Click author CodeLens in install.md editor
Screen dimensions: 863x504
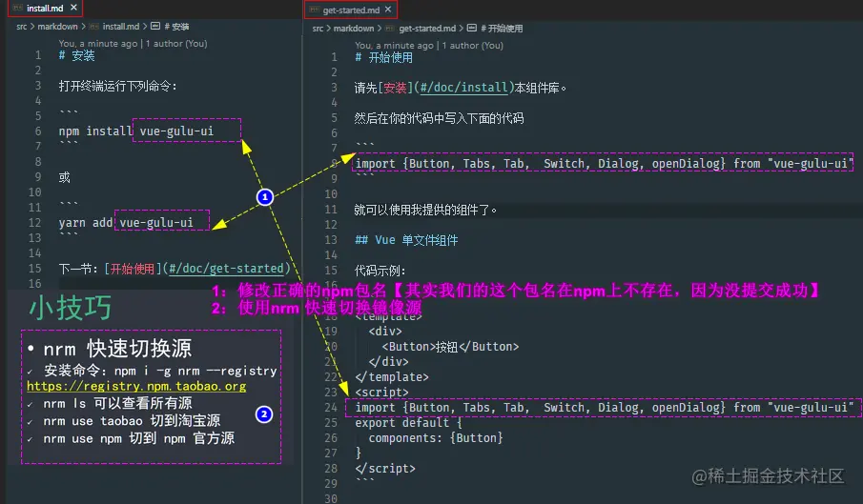tap(134, 44)
